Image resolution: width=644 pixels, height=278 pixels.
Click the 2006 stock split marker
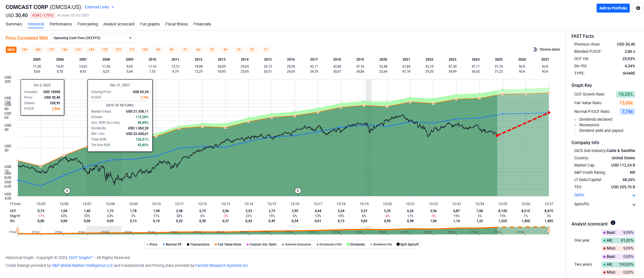67,191
